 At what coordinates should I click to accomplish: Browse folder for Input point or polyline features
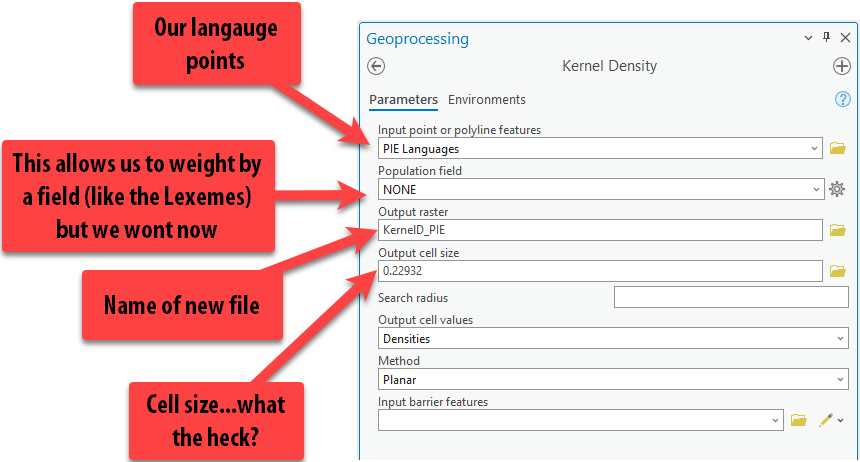tap(838, 149)
